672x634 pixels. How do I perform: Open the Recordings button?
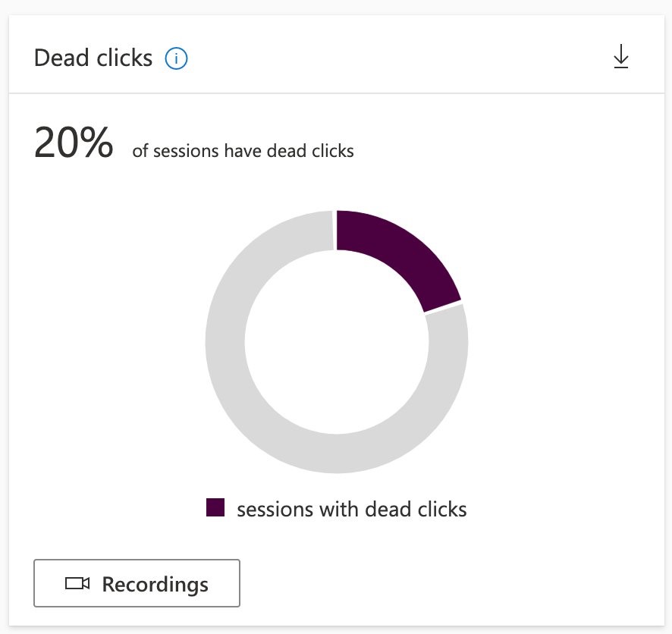137,583
